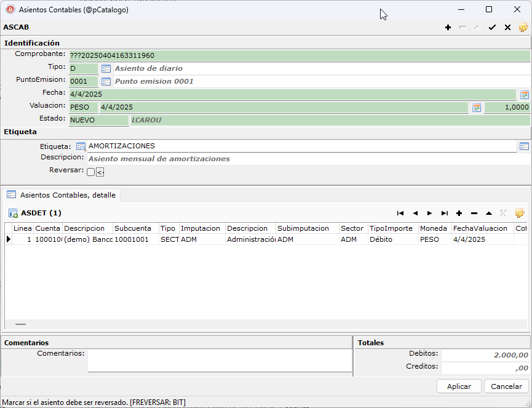Viewport: 532px width, 408px height.
Task: Open Tipo lookup icon next to D
Action: (x=106, y=68)
